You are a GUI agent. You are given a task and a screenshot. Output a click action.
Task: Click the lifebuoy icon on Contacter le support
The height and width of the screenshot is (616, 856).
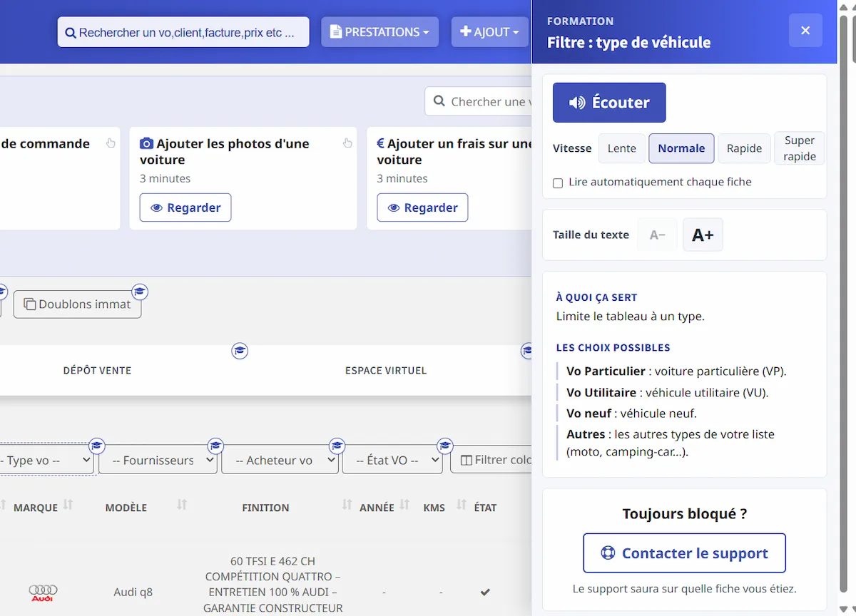(608, 553)
